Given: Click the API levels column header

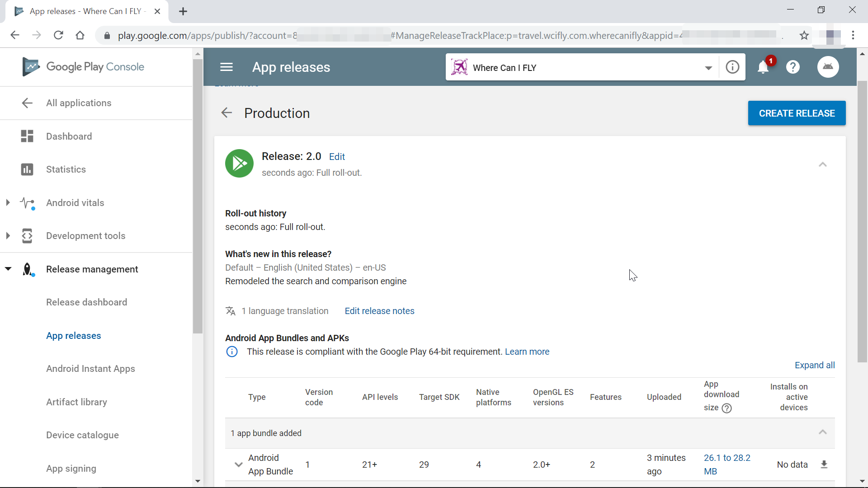Looking at the screenshot, I should [380, 397].
